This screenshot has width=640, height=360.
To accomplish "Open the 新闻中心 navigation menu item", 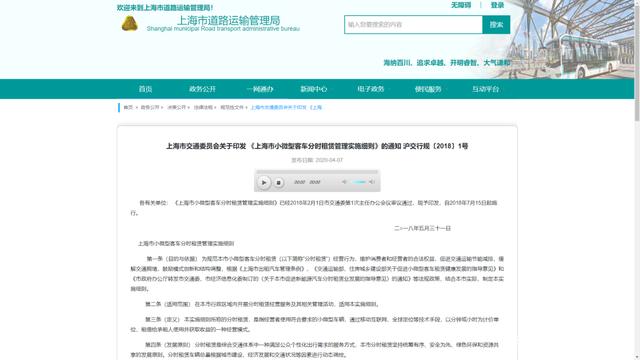I will pyautogui.click(x=313, y=89).
